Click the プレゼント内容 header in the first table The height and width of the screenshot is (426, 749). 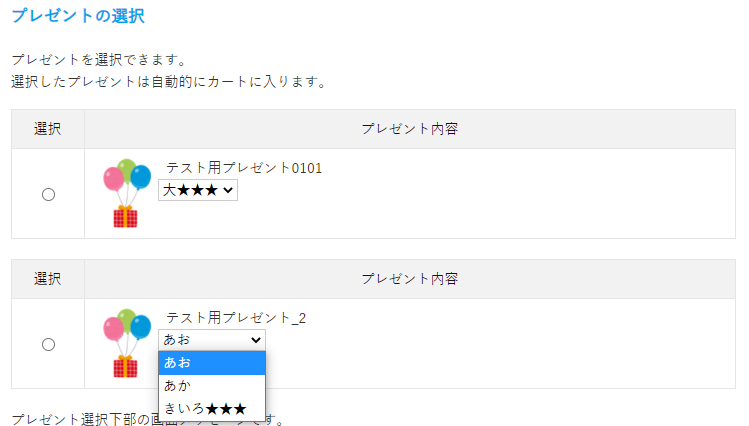tap(410, 129)
